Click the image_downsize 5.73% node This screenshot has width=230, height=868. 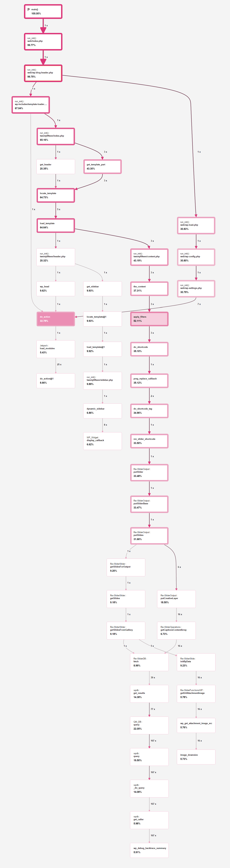pos(196,757)
